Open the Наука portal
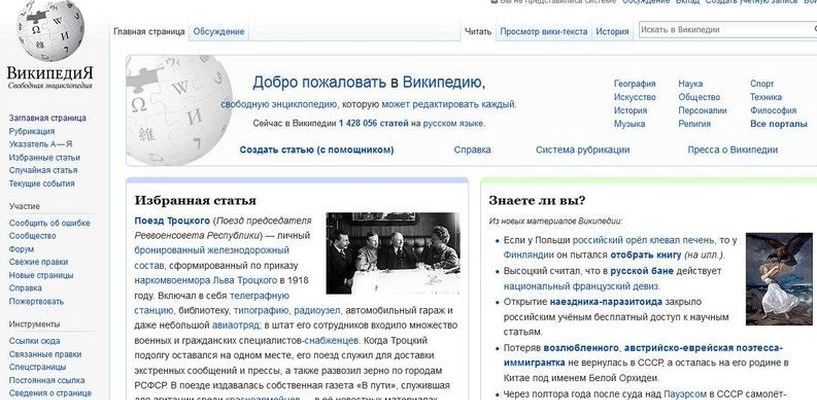 coord(690,84)
